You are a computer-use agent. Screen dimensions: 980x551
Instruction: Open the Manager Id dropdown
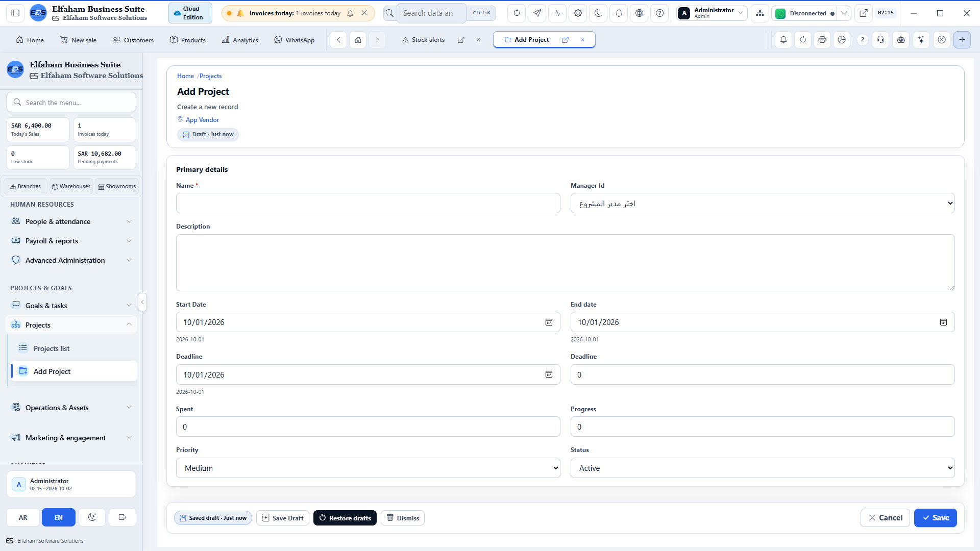(x=762, y=203)
